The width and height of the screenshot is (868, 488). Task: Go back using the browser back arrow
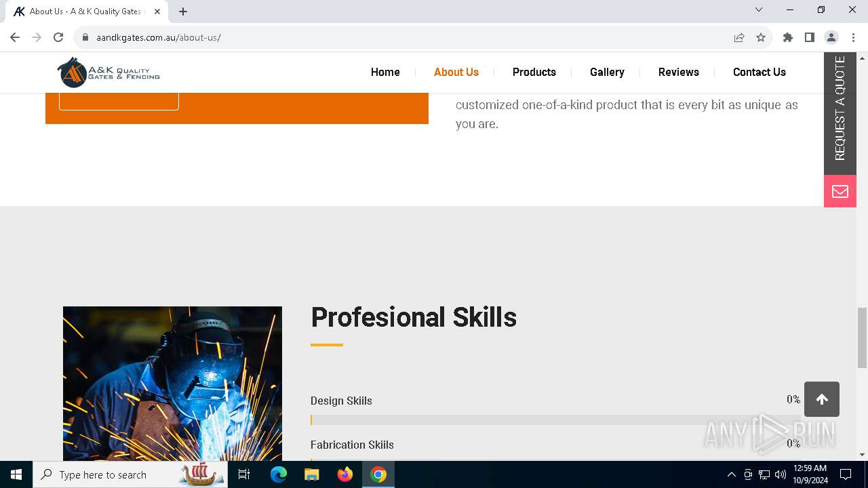[15, 37]
